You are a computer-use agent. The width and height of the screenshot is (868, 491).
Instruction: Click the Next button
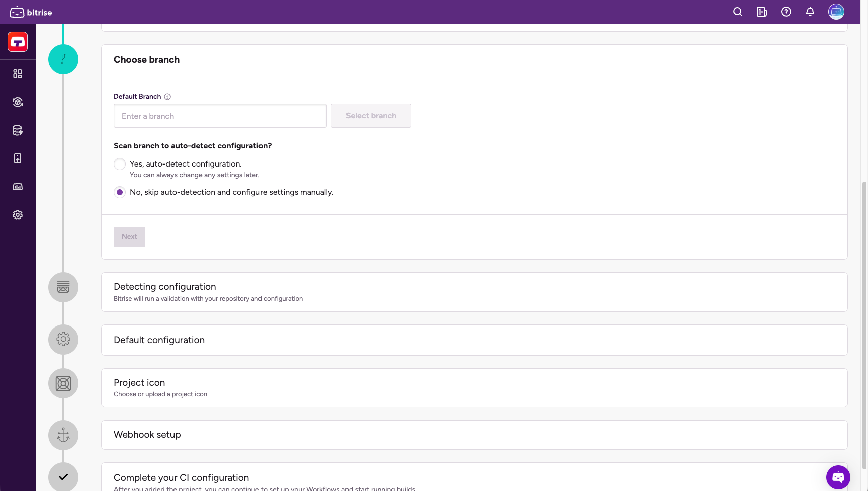(x=129, y=237)
